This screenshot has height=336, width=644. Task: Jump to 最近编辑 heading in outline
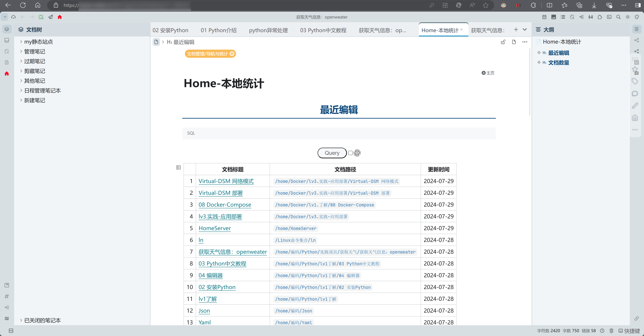558,53
